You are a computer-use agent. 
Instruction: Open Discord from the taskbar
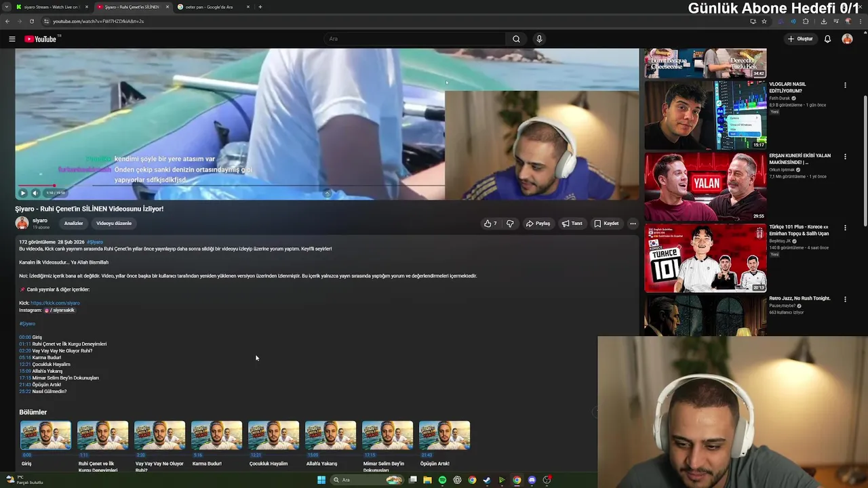coord(532,480)
